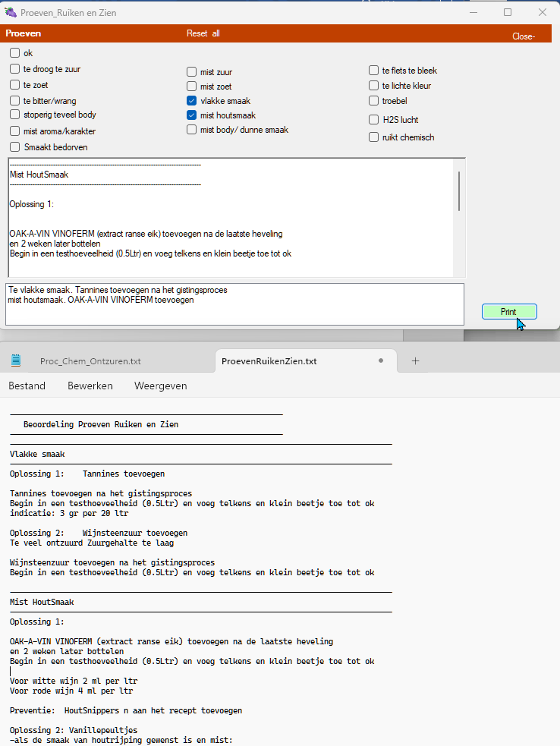
Task: Uncheck the 'vlakke smaak' checkbox
Action: 192,101
